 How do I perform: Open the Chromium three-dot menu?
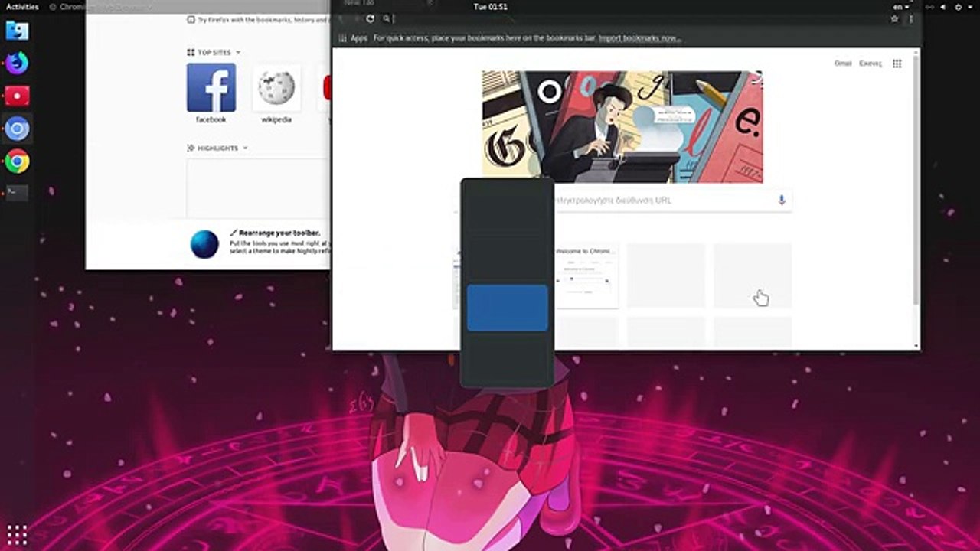pyautogui.click(x=911, y=18)
